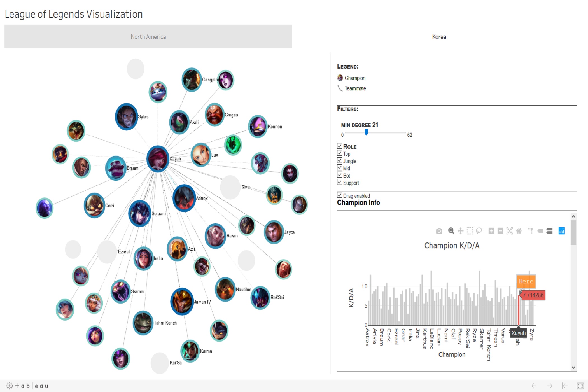The width and height of the screenshot is (588, 392).
Task: Click the orange Here annotation on chart
Action: click(526, 281)
